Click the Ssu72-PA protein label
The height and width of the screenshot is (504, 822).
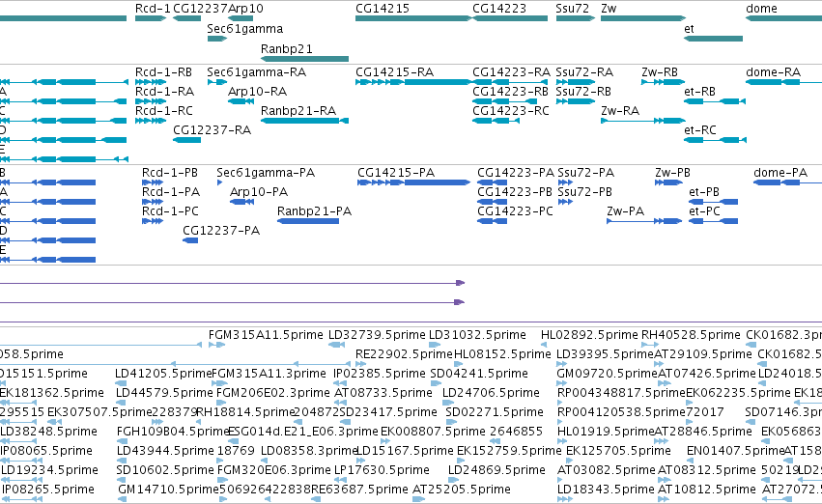(x=585, y=173)
